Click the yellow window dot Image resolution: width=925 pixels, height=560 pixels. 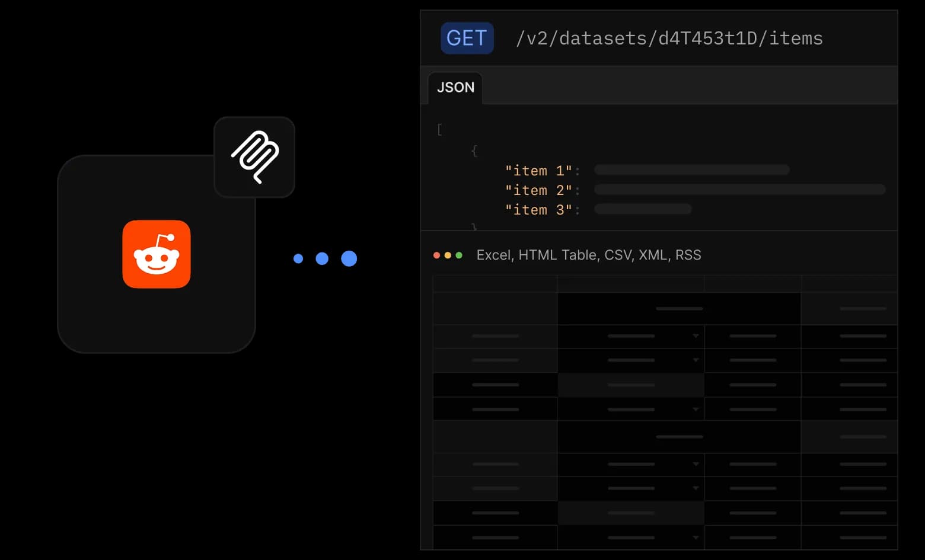click(448, 255)
